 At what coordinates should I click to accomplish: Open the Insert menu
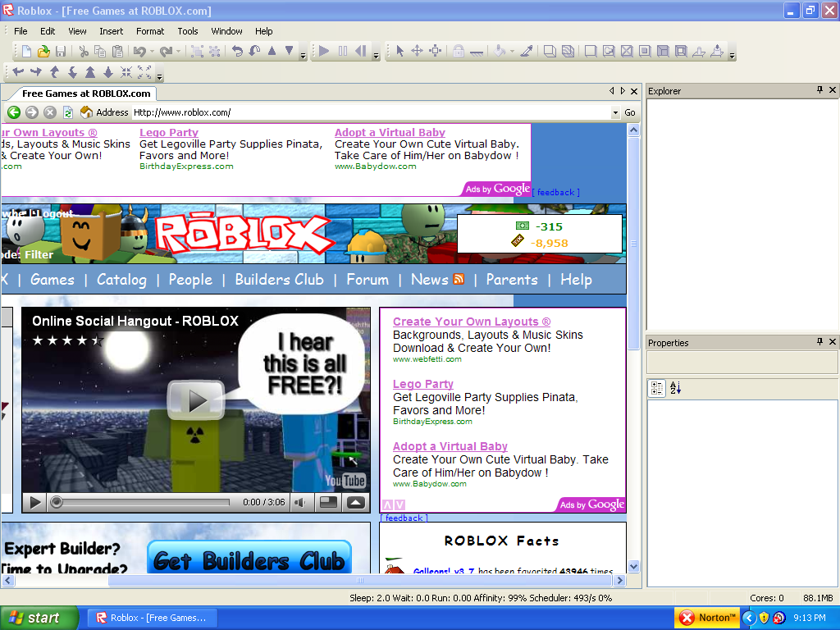(111, 31)
